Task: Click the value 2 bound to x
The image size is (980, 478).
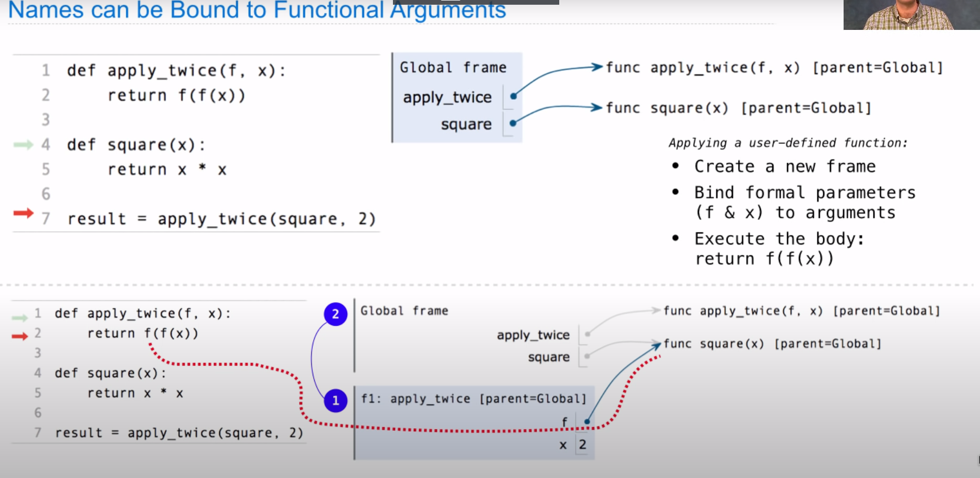Action: pos(582,445)
